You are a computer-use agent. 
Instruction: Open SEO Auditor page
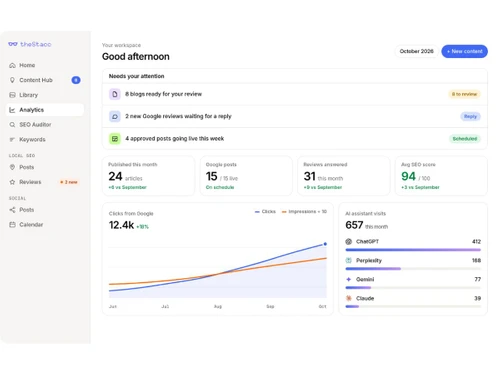point(45,125)
